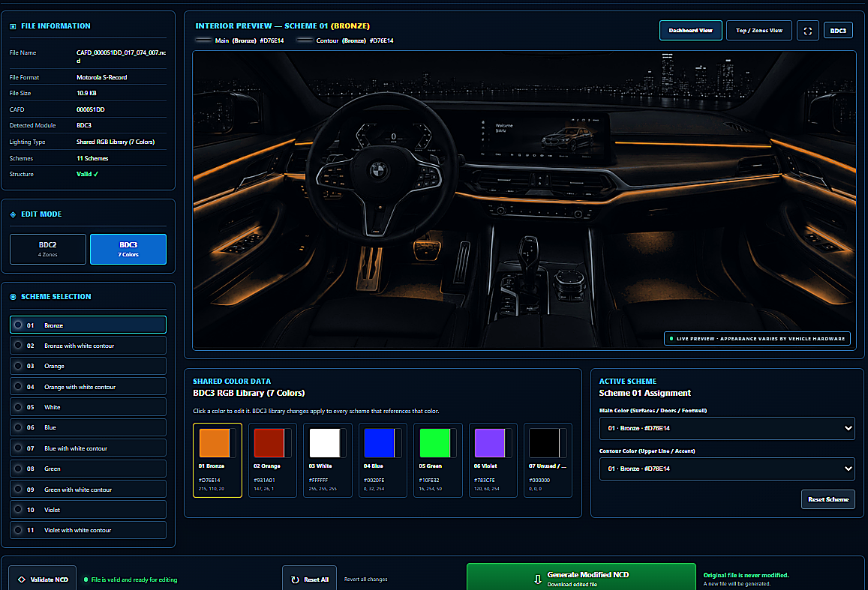Open the Main Color dropdown
Viewport: 868px width, 590px height.
727,428
